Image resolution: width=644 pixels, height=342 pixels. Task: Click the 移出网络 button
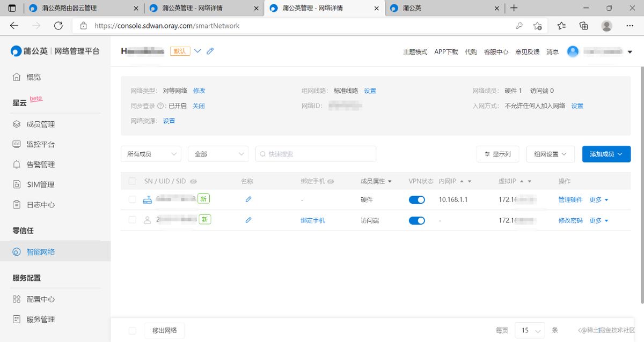[164, 330]
